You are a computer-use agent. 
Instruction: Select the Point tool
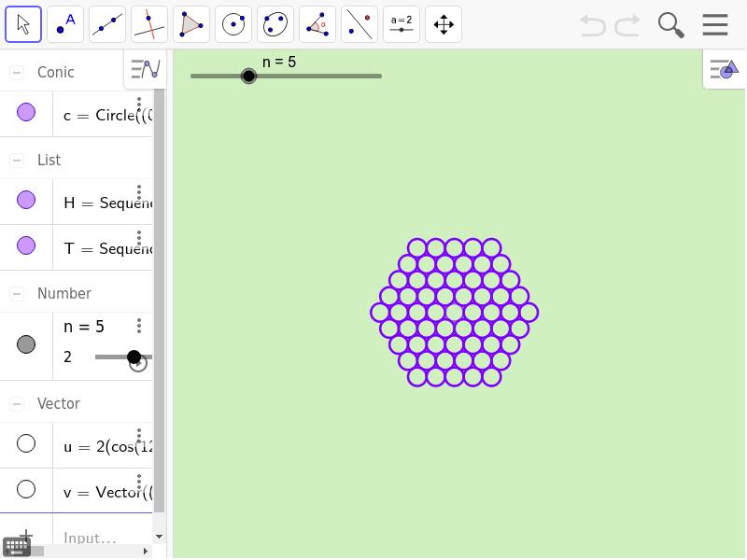pyautogui.click(x=64, y=24)
